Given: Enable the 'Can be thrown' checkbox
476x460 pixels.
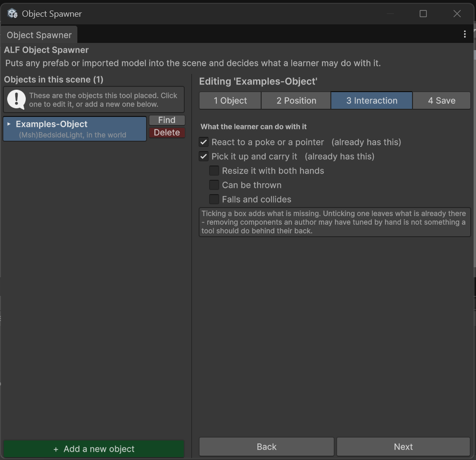Looking at the screenshot, I should (x=214, y=185).
